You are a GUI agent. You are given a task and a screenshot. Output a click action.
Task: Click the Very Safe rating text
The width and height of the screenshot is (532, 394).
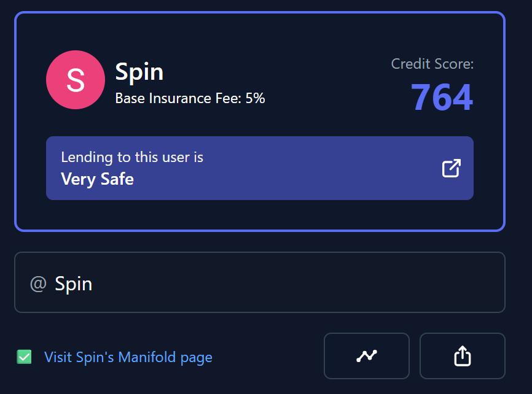(98, 179)
